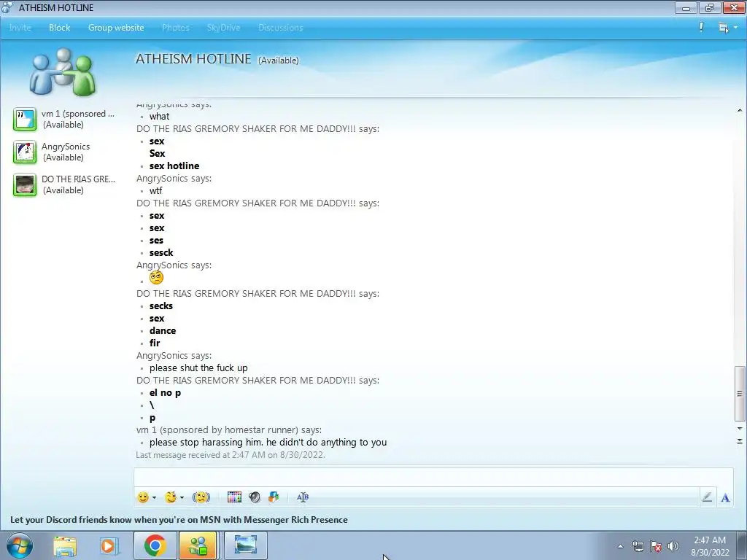
Task: Send a nudge with the shaking face icon
Action: tap(201, 497)
